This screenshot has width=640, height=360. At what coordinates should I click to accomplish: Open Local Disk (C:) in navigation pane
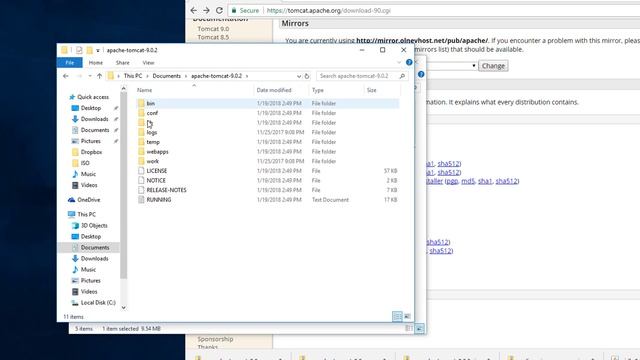[98, 302]
